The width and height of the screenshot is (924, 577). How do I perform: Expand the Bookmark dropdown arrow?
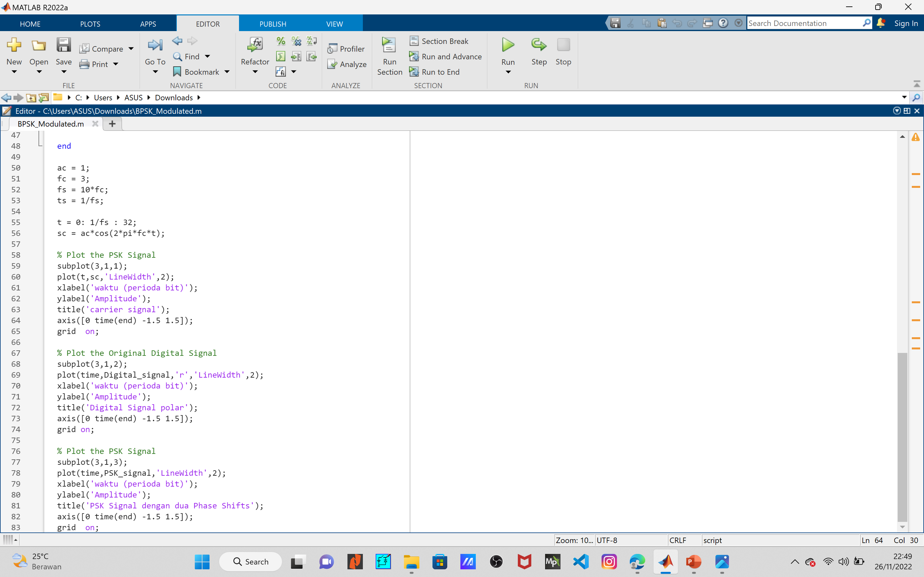pos(227,72)
